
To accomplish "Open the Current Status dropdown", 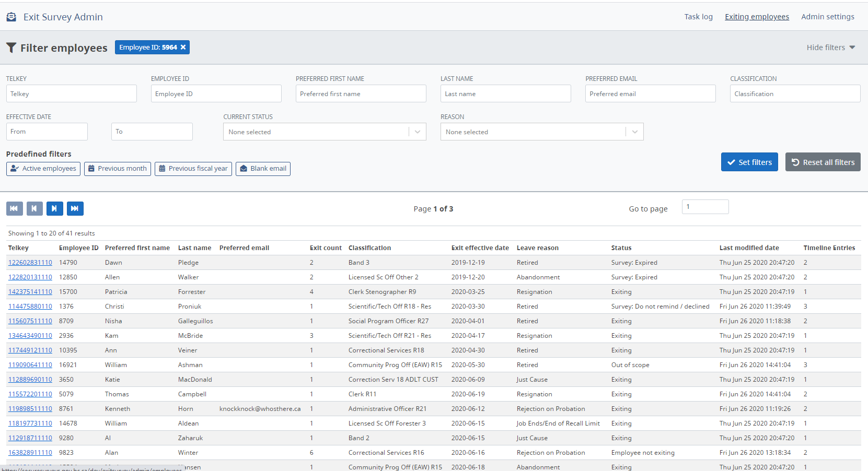I will click(417, 132).
